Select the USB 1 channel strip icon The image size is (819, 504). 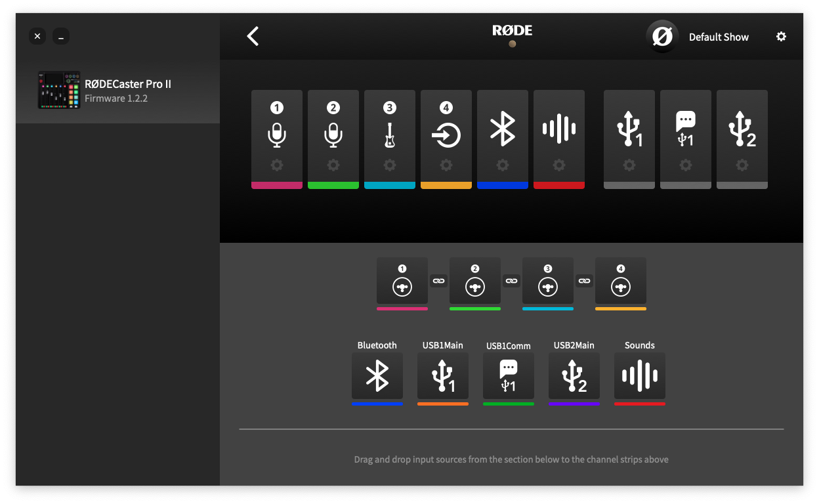629,129
